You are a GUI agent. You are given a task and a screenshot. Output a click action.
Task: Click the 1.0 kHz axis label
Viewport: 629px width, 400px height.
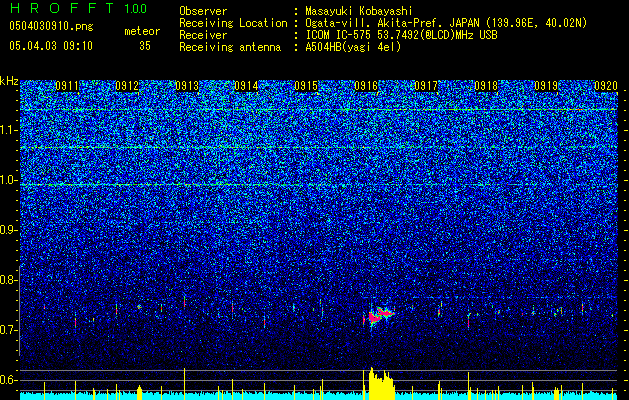tap(9, 180)
